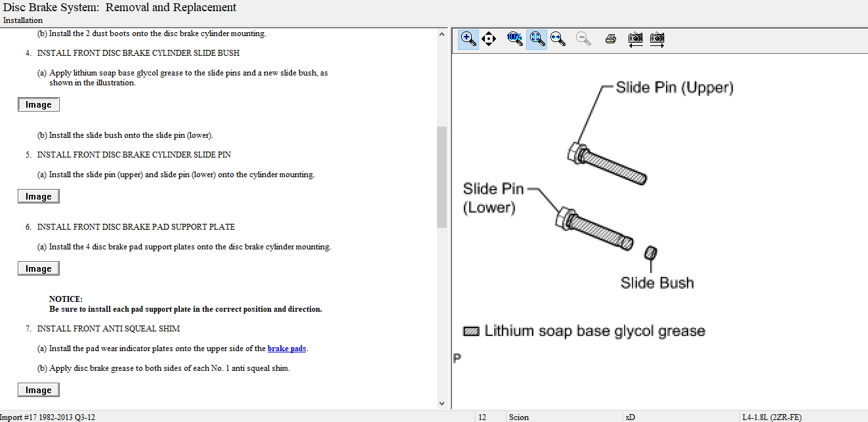Click scrollbar up arrow in text pane
Screen dimensions: 868x422
[442, 34]
